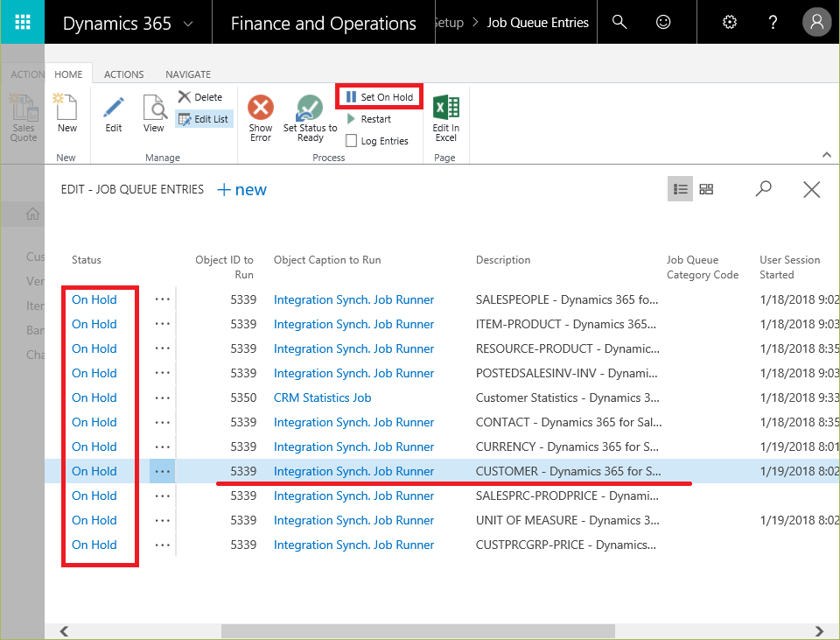Open row menu for CUSTPRCGRP-PRICE entry
This screenshot has height=640, width=840.
[163, 545]
